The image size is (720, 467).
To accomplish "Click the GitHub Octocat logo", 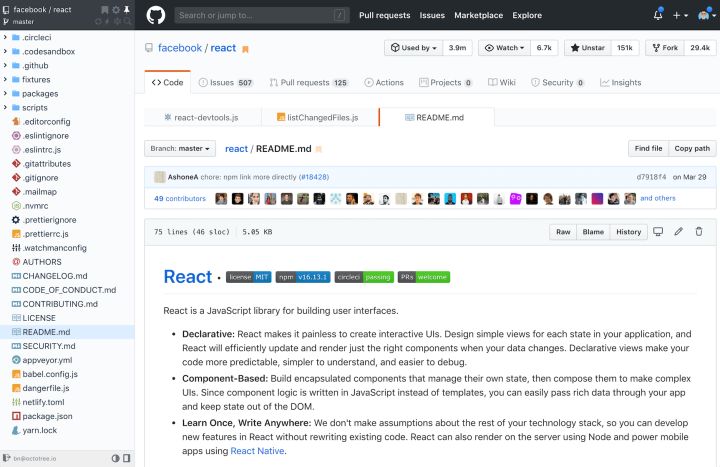I will pyautogui.click(x=156, y=15).
